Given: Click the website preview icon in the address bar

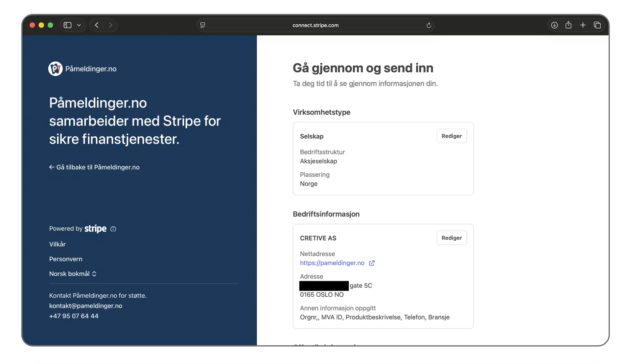Looking at the screenshot, I should [x=203, y=25].
